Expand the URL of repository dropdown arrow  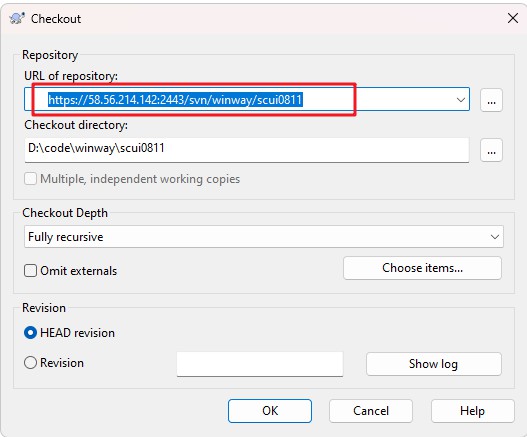click(x=460, y=100)
